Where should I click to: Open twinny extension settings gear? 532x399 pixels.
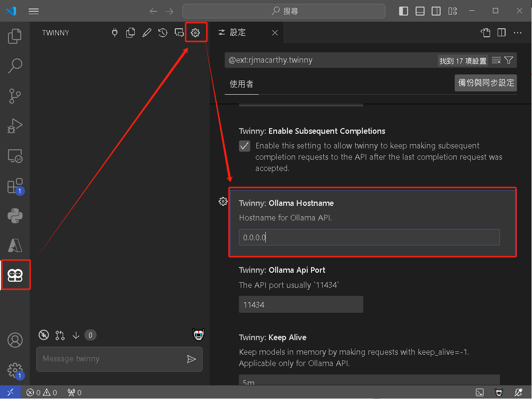tap(196, 33)
